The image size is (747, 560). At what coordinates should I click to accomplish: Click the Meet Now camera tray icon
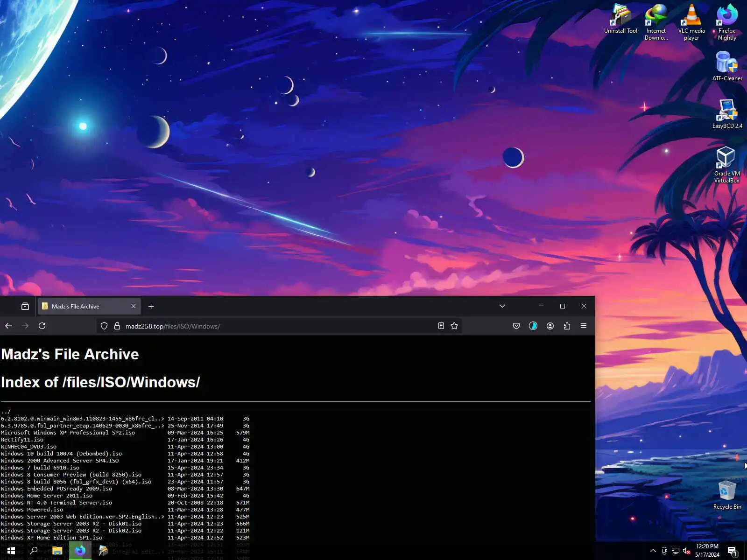[x=664, y=551]
